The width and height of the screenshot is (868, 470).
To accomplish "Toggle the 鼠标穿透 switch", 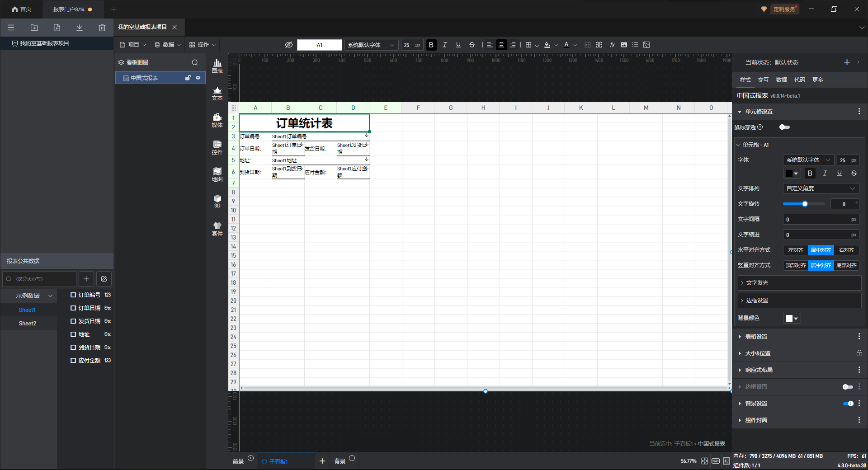I will pyautogui.click(x=784, y=127).
